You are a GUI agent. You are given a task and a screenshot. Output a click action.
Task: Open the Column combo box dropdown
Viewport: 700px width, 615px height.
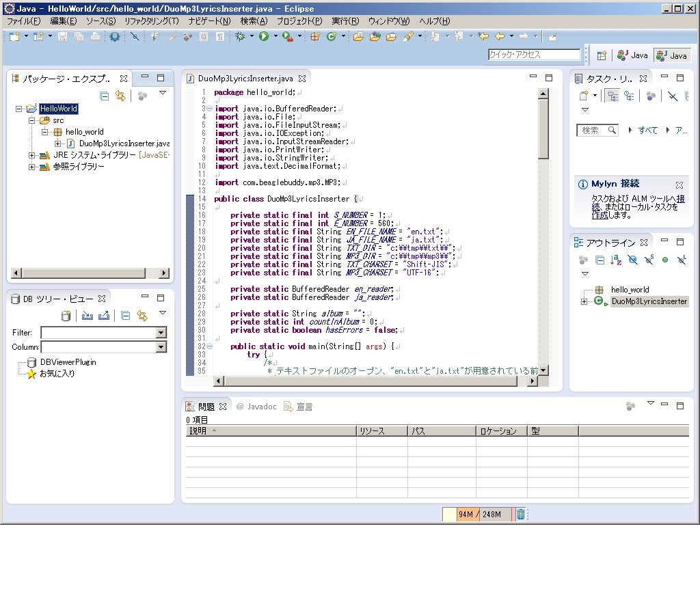pos(161,346)
